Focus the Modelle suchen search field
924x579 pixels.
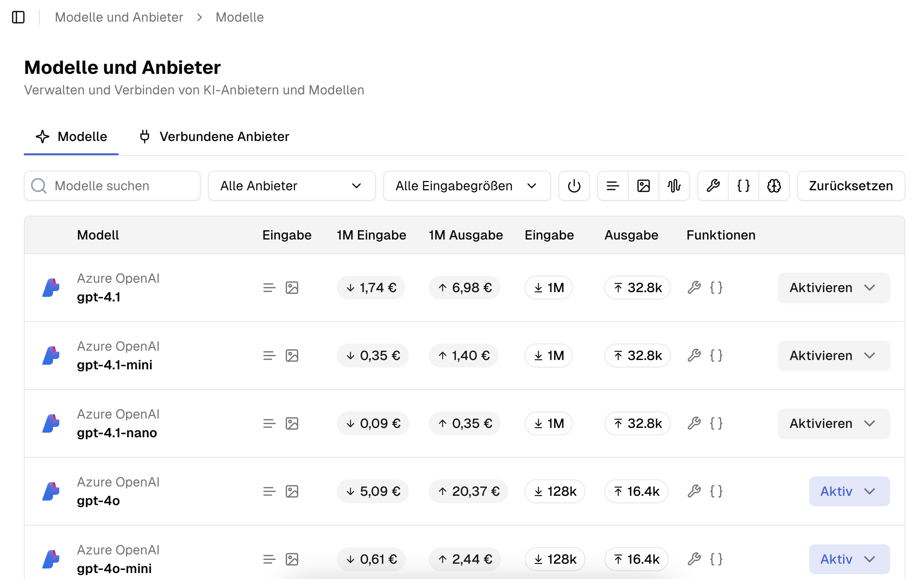(x=119, y=186)
